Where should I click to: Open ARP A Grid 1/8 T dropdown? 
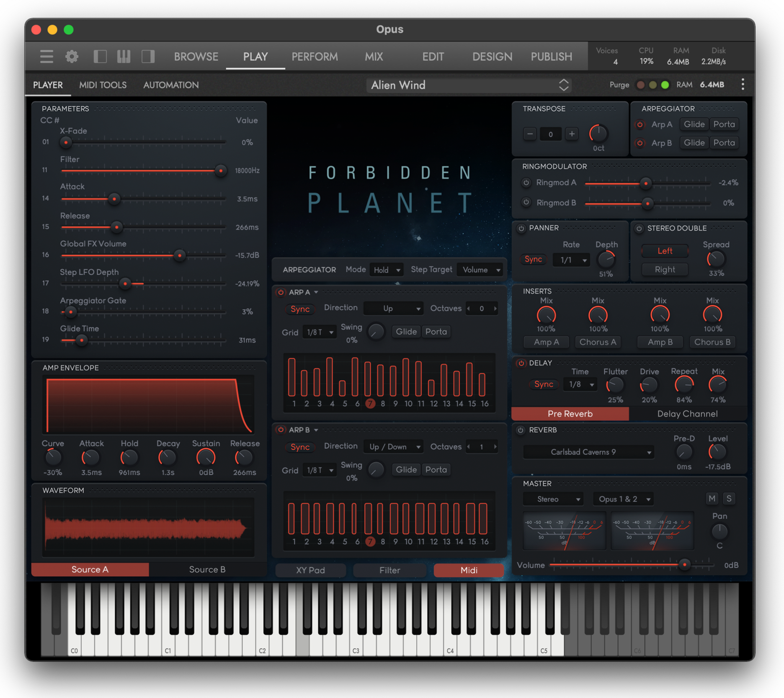click(x=320, y=332)
